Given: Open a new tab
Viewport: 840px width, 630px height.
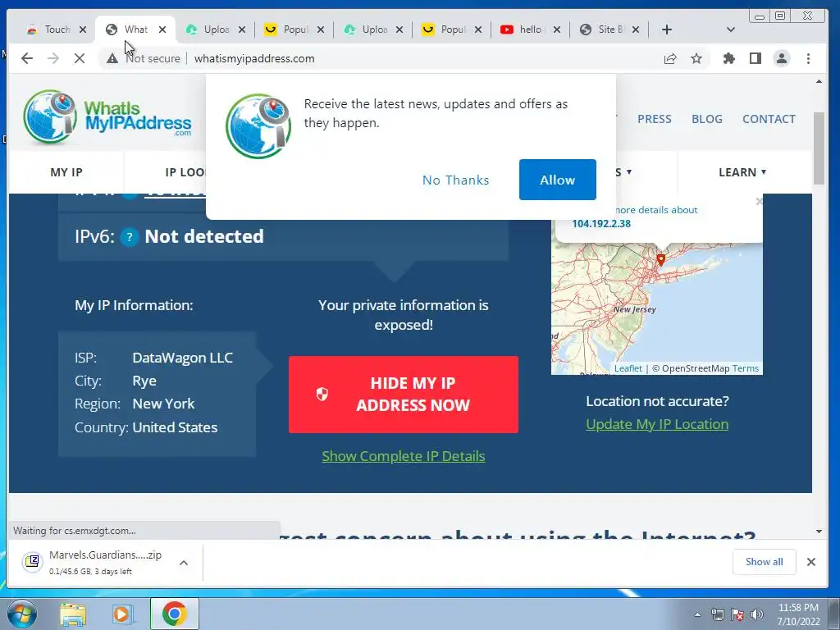Looking at the screenshot, I should 666,30.
